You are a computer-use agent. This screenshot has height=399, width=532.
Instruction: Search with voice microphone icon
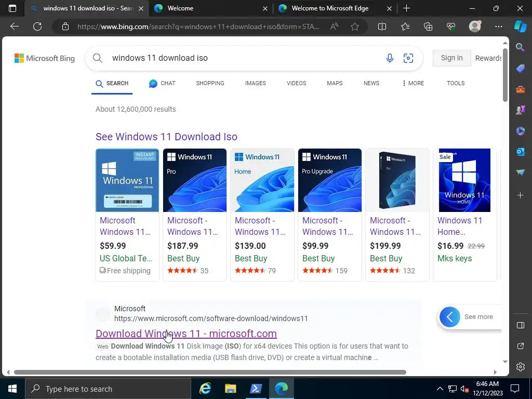(390, 58)
